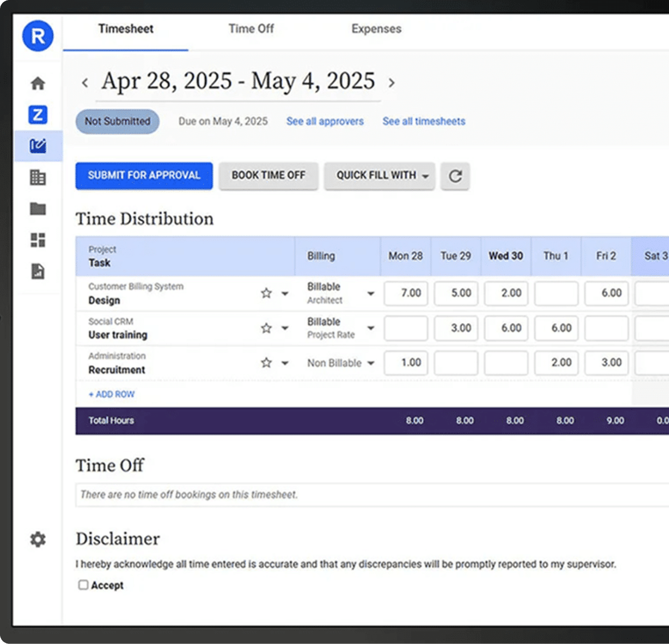Switch to the Time Off tab
The width and height of the screenshot is (669, 644).
tap(251, 29)
